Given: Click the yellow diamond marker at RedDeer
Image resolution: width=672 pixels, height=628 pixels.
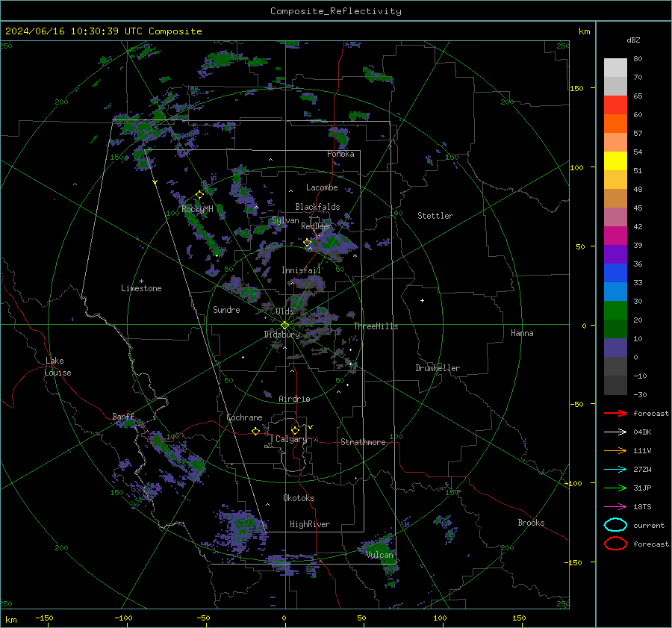Looking at the screenshot, I should (308, 243).
